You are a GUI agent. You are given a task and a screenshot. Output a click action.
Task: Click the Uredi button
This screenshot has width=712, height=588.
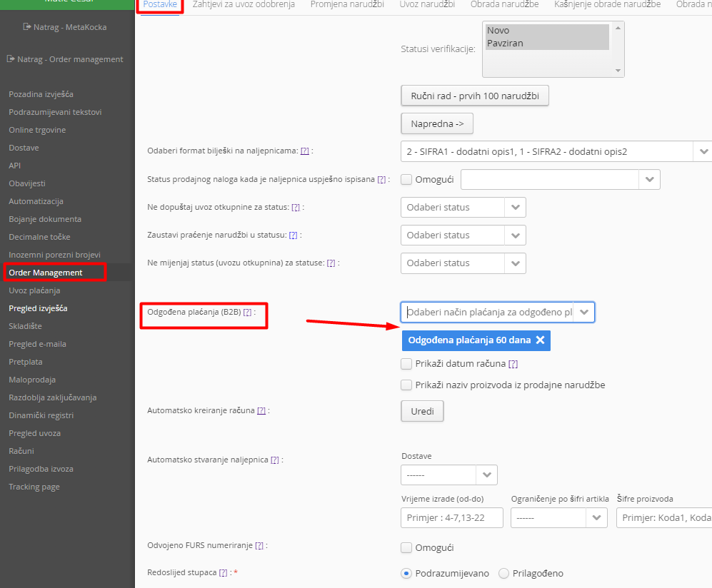pyautogui.click(x=422, y=411)
